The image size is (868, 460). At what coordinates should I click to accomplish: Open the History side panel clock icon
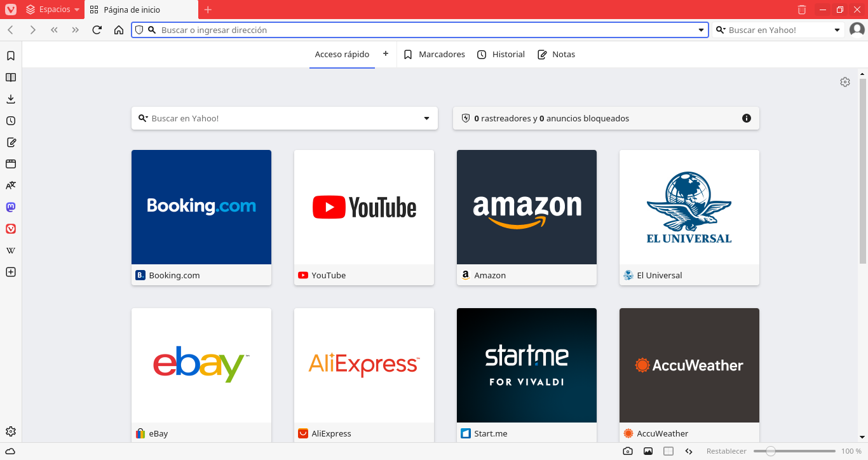click(x=11, y=121)
